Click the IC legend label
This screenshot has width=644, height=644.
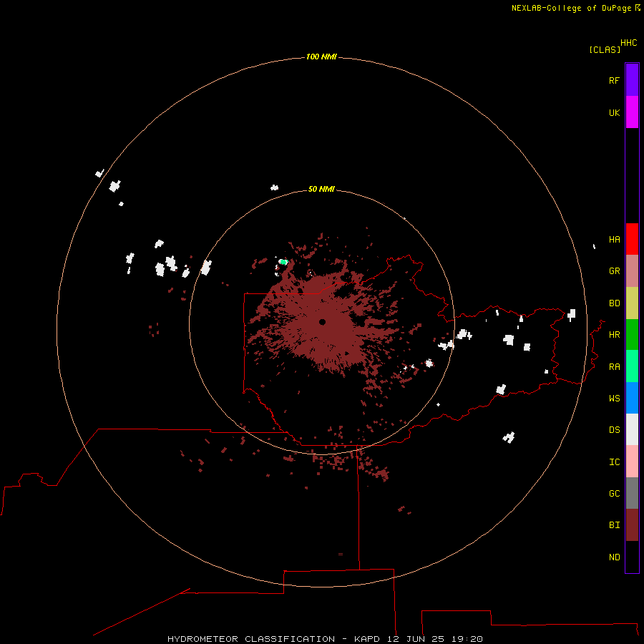tap(614, 462)
